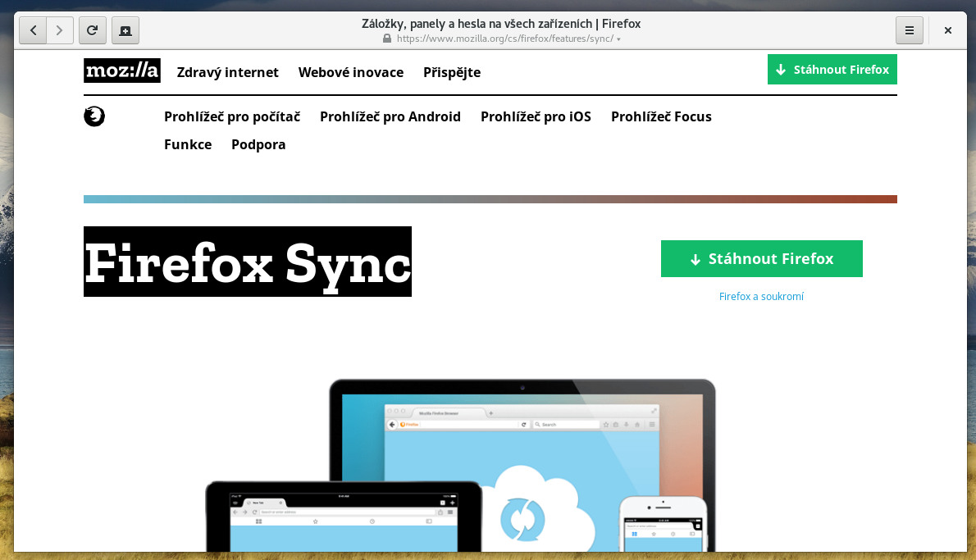Open the Firefox a soukromí link
Viewport: 976px width, 560px height.
click(x=761, y=297)
